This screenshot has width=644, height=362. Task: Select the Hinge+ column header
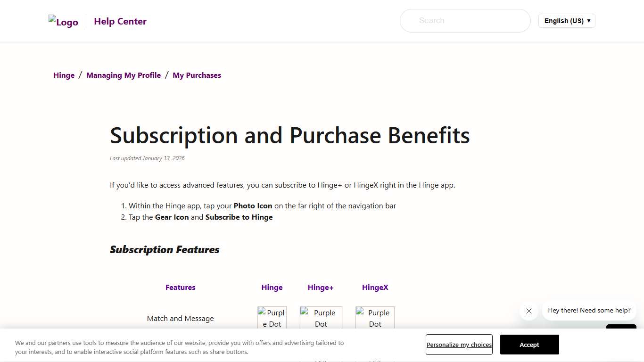pos(321,287)
